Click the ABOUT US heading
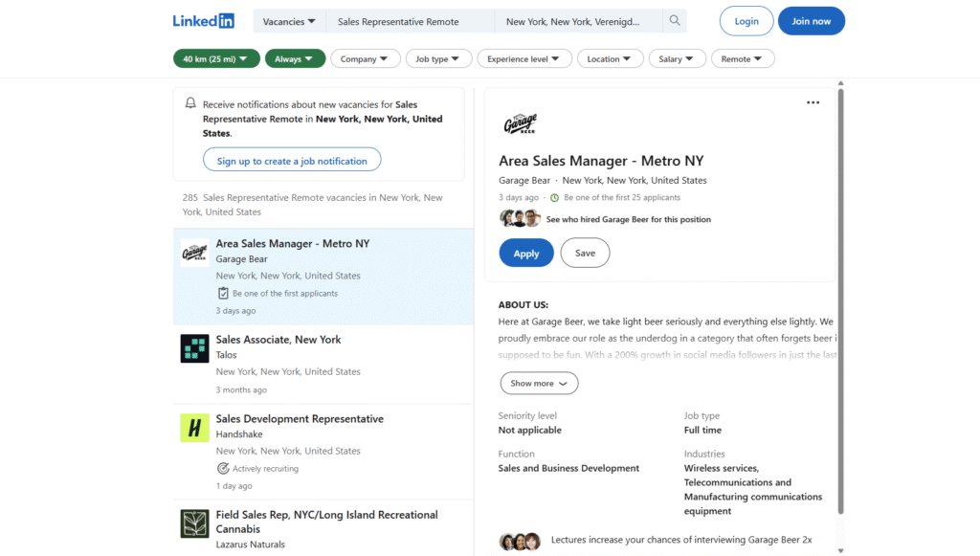 tap(523, 305)
